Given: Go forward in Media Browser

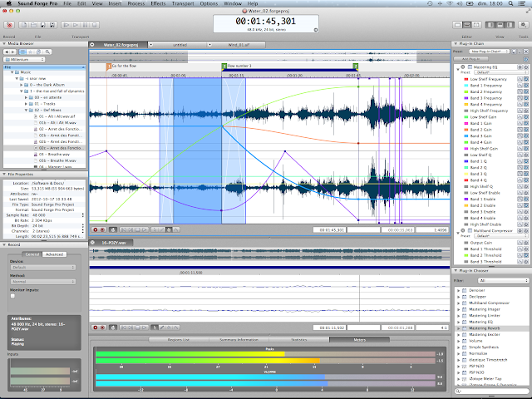Looking at the screenshot, I should (13, 52).
